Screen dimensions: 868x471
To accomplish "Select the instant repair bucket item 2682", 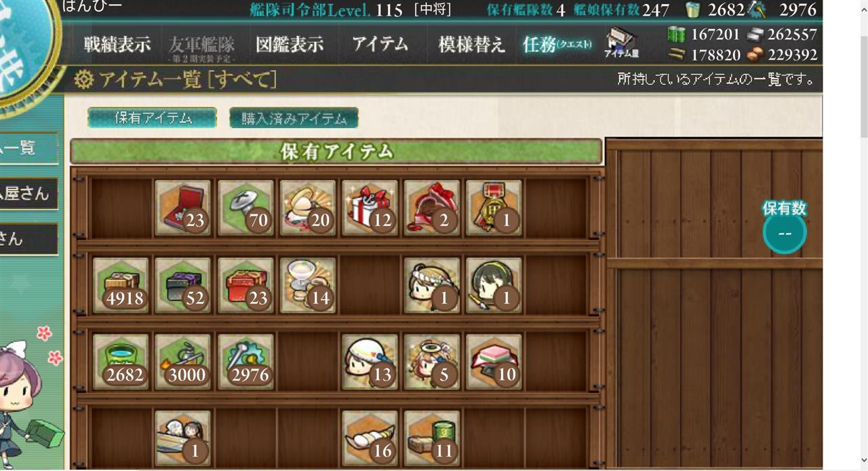I will pyautogui.click(x=121, y=362).
